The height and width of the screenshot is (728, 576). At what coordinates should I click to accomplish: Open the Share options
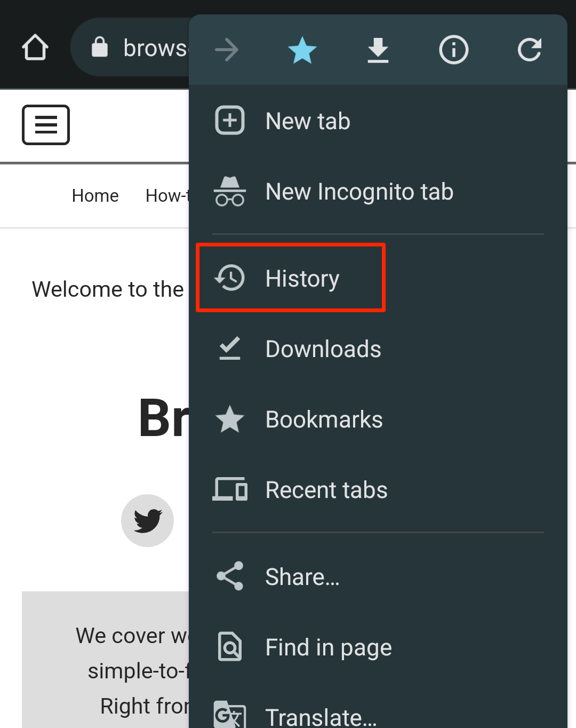[302, 576]
